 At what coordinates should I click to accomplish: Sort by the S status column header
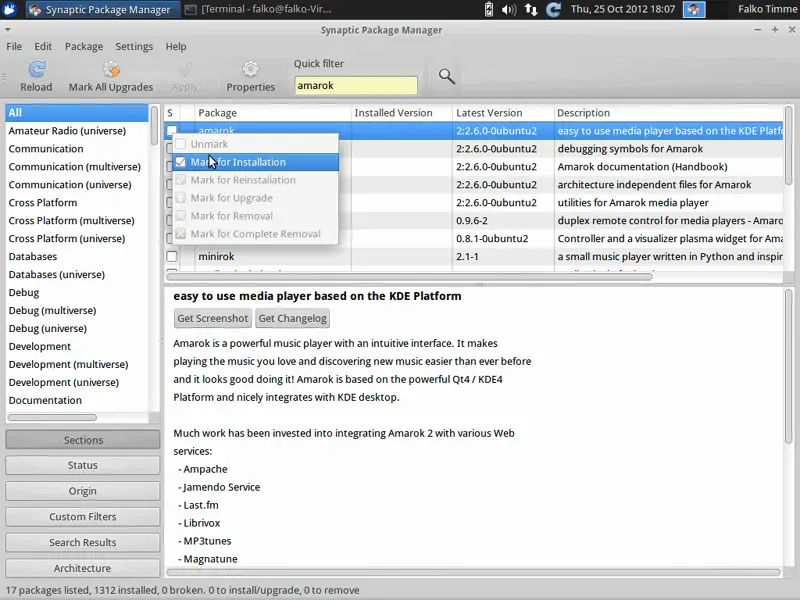pyautogui.click(x=170, y=113)
